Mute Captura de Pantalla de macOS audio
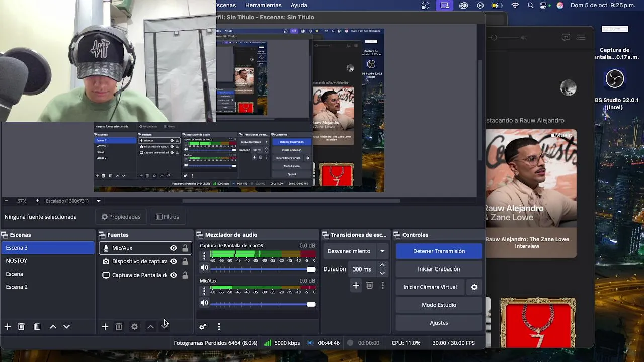The height and width of the screenshot is (362, 644). (x=204, y=268)
